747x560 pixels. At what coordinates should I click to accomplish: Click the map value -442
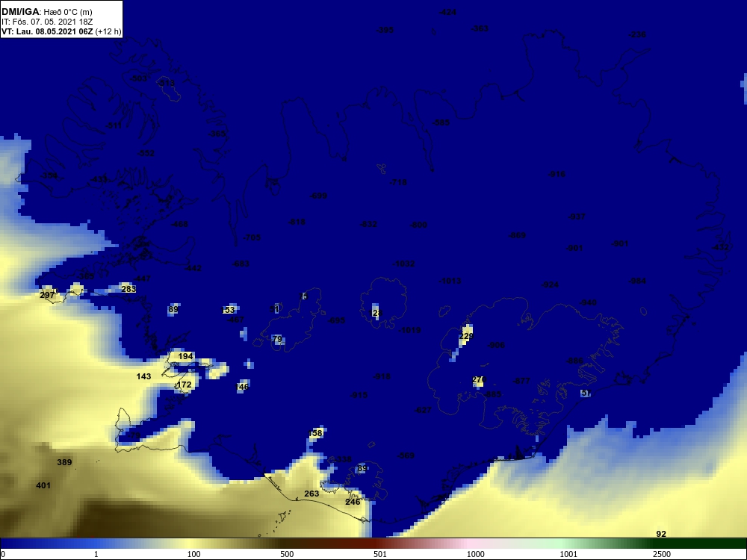[193, 269]
